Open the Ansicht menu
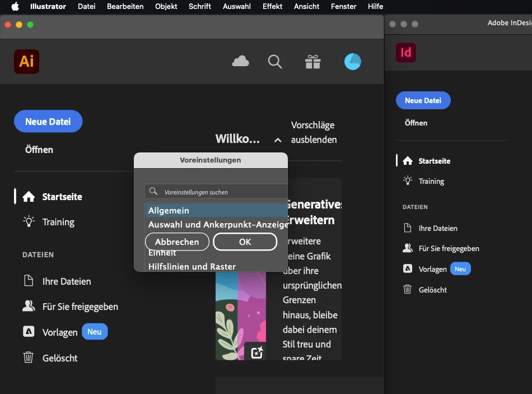 [307, 7]
